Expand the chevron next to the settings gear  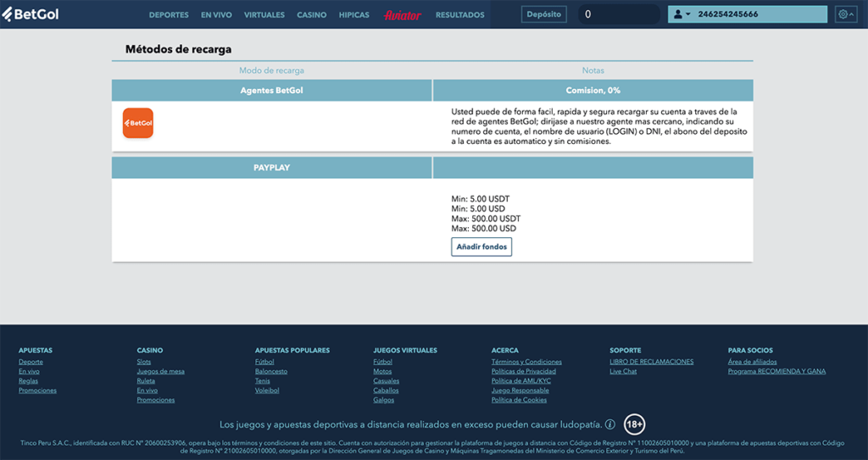(x=852, y=14)
